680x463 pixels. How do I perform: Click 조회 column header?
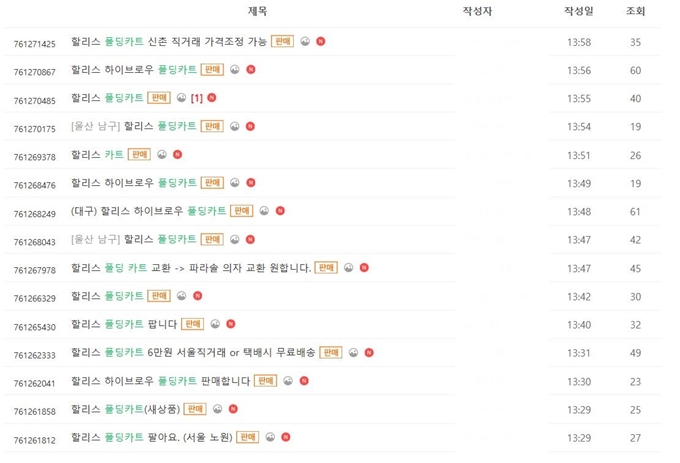635,11
